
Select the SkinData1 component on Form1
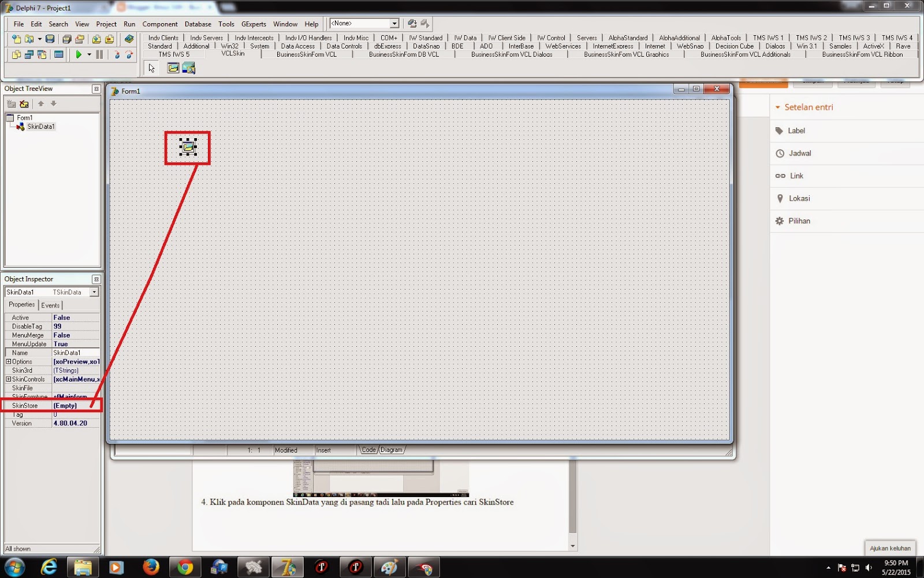click(188, 147)
